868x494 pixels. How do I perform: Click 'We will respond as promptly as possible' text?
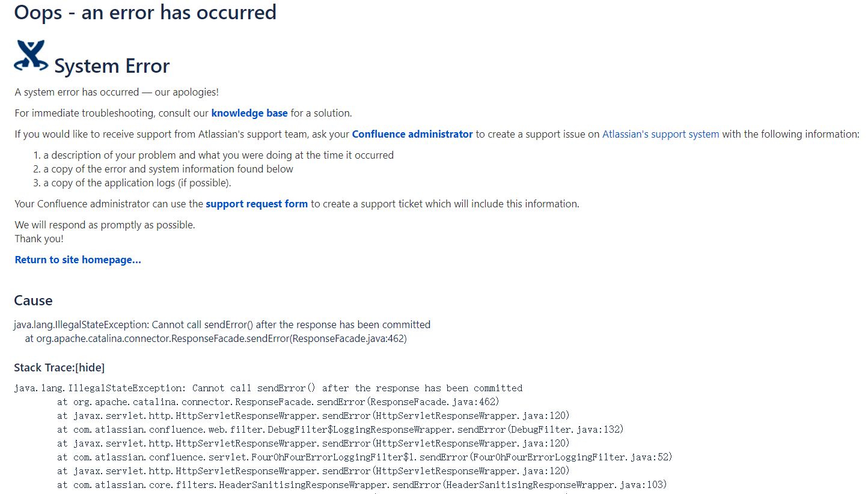tap(105, 225)
